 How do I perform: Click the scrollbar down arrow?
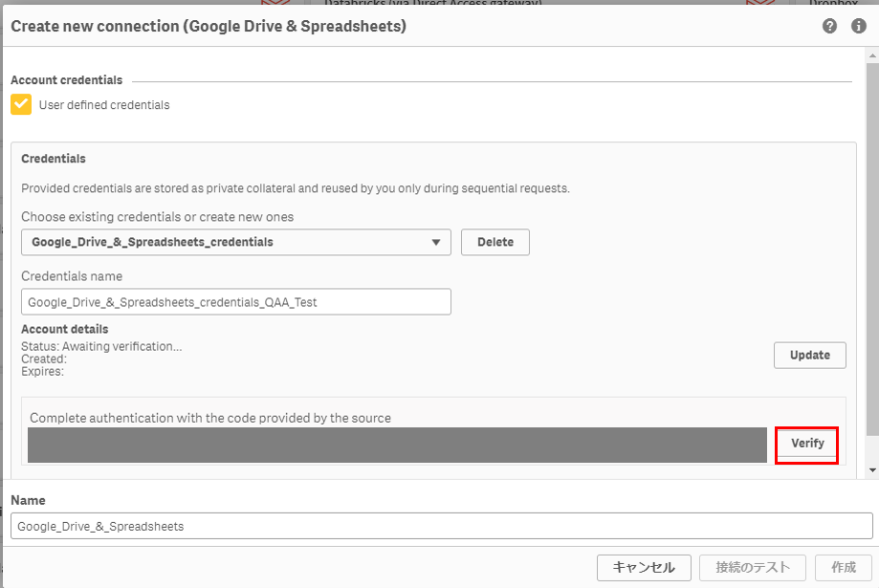(871, 470)
